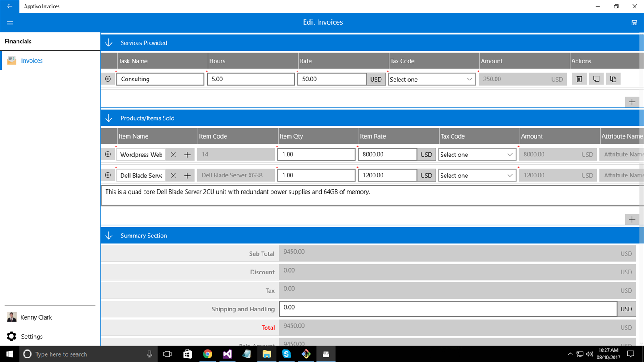Edit Item Qty for Dell Blade Server
Screen dimensions: 644x362
pyautogui.click(x=316, y=175)
